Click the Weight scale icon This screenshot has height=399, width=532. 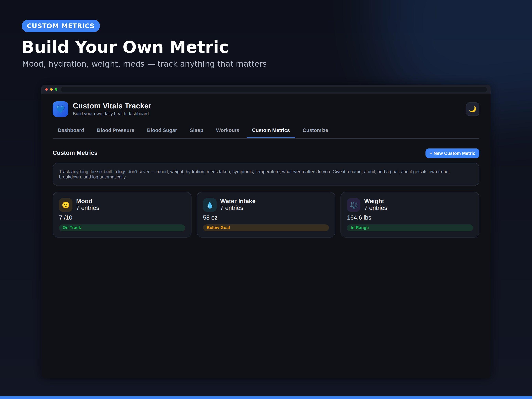click(353, 205)
